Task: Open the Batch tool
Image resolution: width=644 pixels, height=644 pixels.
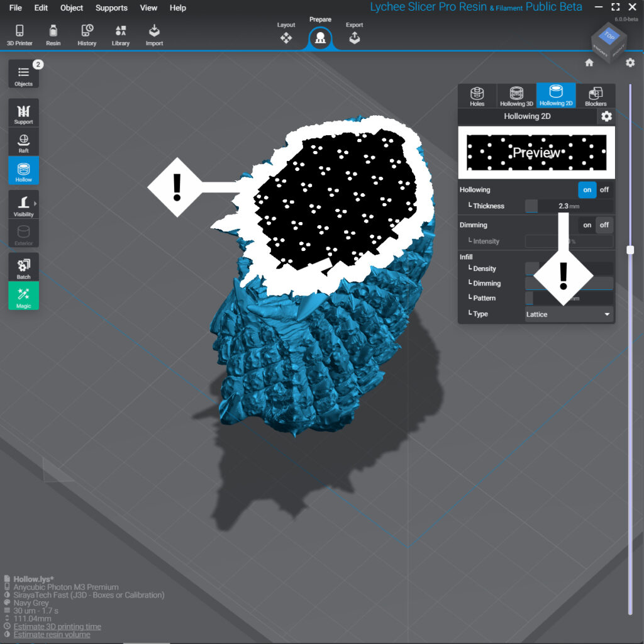Action: [x=23, y=267]
